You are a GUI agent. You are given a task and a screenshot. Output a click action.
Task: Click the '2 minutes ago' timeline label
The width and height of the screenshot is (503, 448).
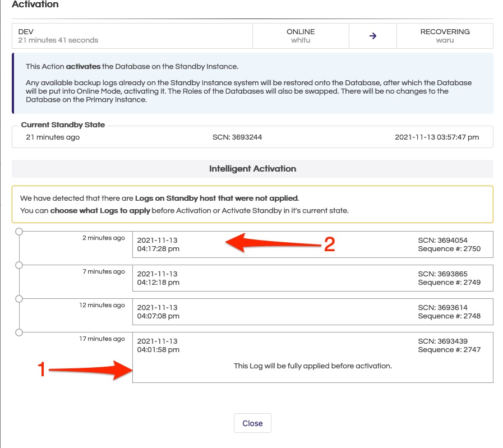104,238
